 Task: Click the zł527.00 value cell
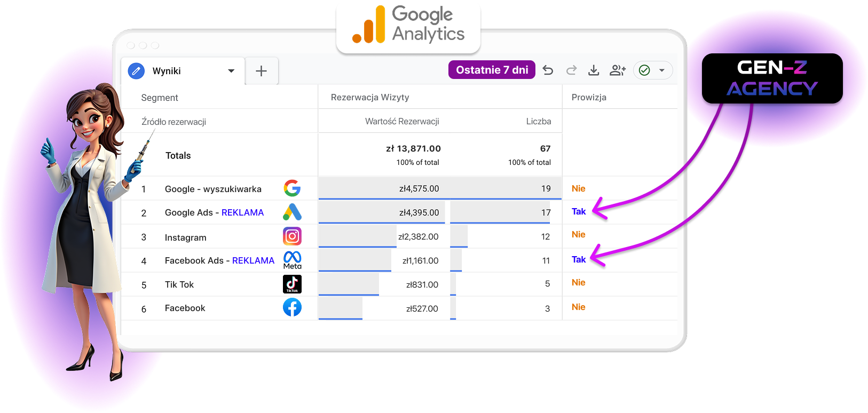(422, 308)
